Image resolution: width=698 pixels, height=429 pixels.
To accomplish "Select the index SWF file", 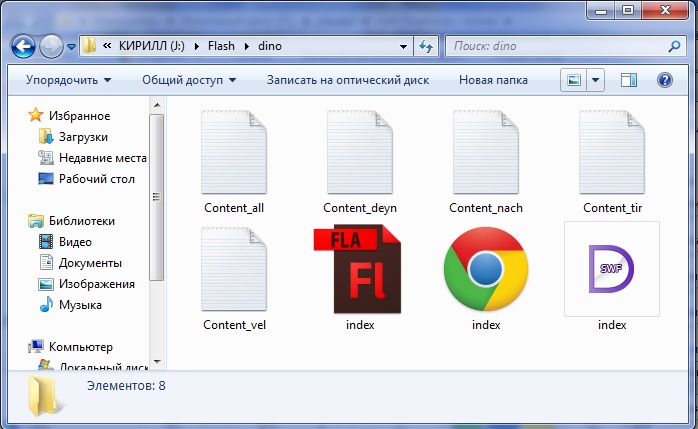I will pyautogui.click(x=612, y=269).
